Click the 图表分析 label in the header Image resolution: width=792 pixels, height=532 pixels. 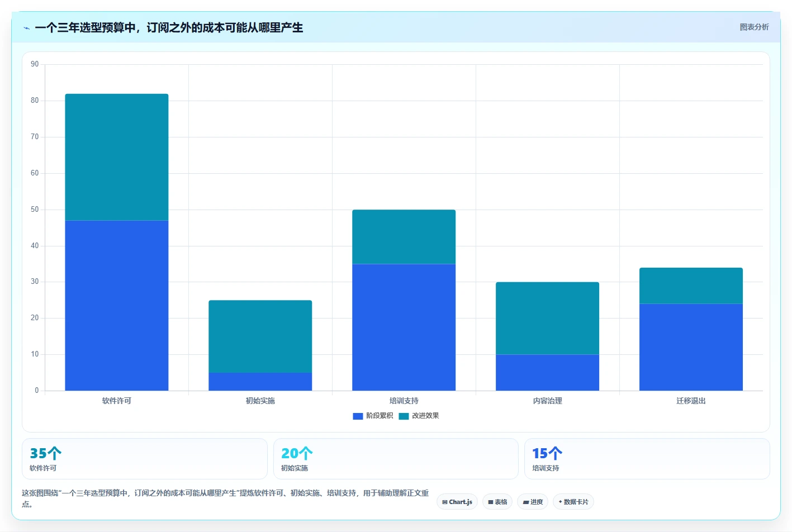click(754, 27)
